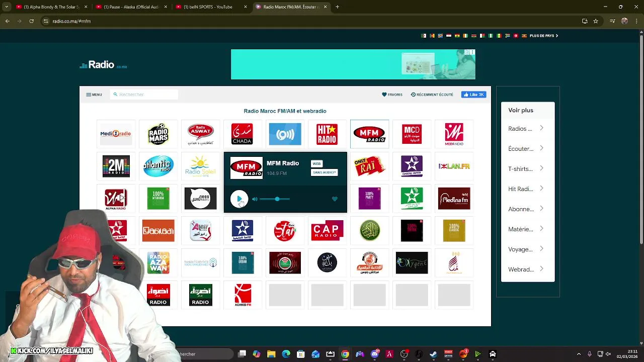
Task: Open File Explorer from the taskbar
Action: coord(271,354)
